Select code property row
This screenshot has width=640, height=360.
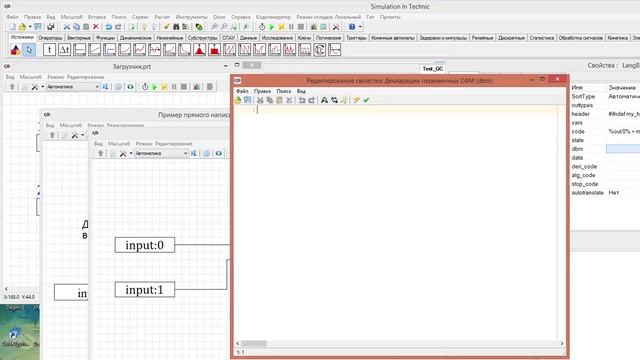coord(605,131)
